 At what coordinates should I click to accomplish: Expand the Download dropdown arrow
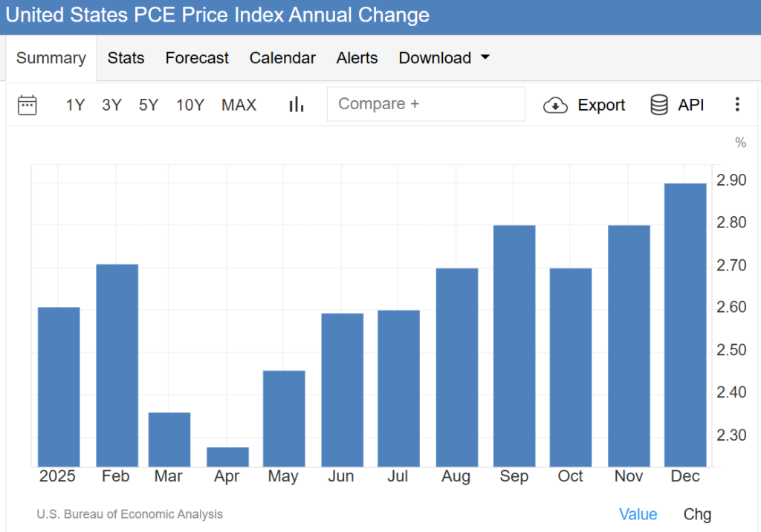[485, 57]
